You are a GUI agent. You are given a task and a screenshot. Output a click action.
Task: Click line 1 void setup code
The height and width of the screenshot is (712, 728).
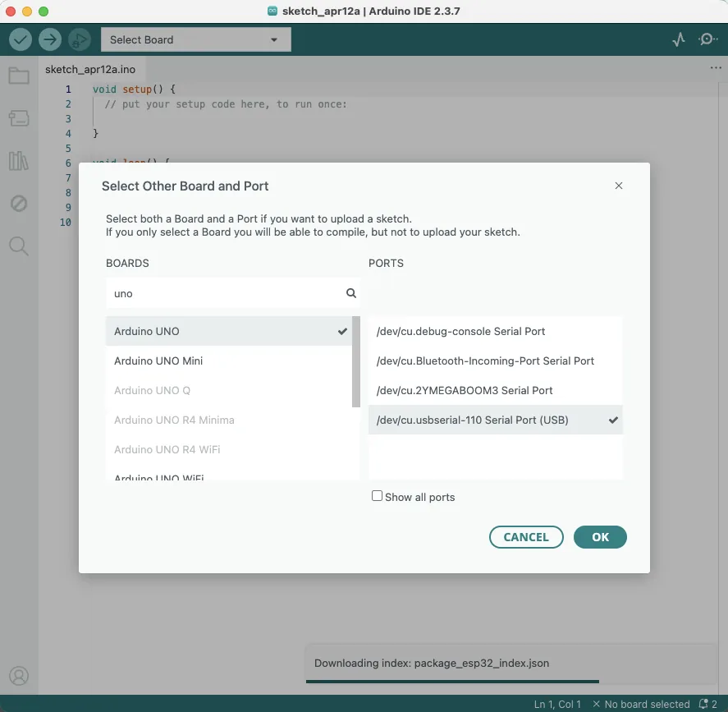click(134, 90)
